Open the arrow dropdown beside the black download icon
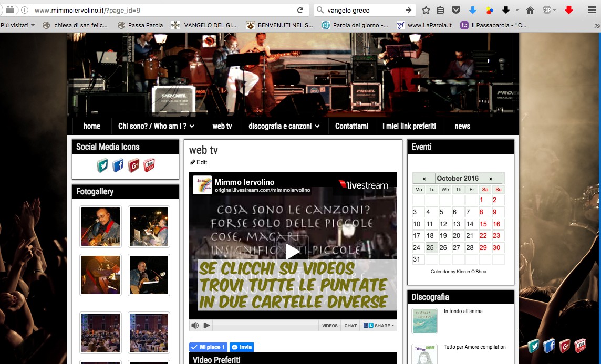This screenshot has width=601, height=364. (x=517, y=11)
